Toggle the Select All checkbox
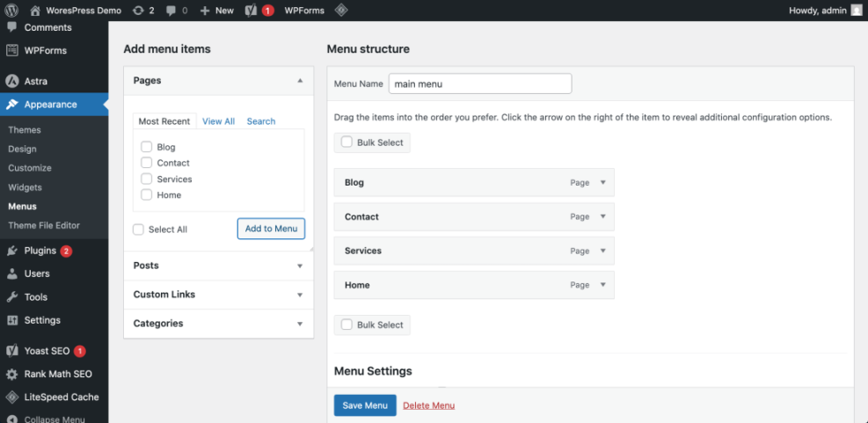Screen dimensions: 868x423 point(138,230)
